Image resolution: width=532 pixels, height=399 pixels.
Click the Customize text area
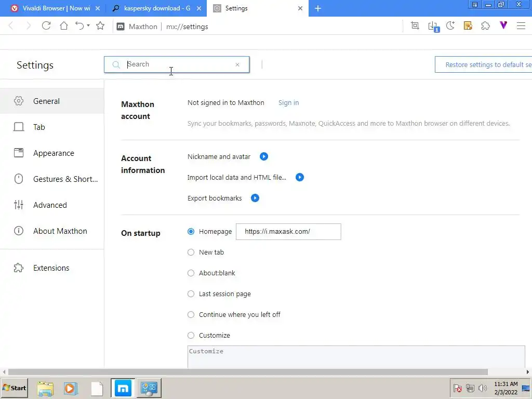click(x=356, y=356)
